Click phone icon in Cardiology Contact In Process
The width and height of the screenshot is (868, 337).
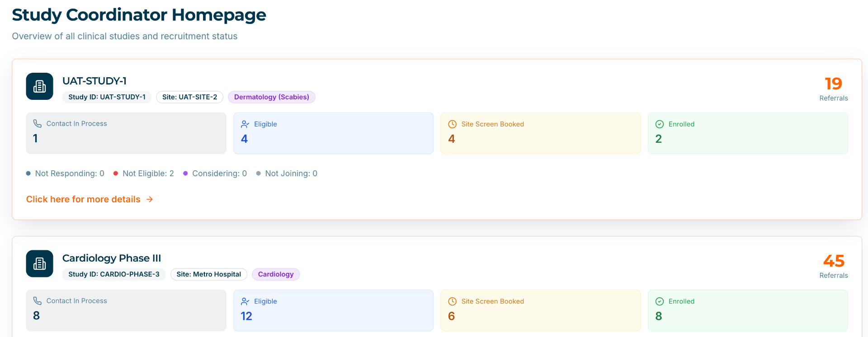(38, 301)
